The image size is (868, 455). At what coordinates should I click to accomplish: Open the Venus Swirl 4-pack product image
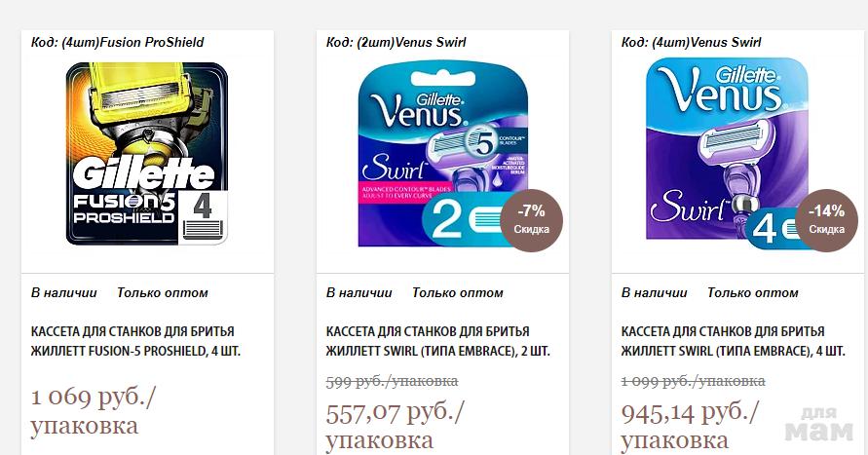[727, 153]
